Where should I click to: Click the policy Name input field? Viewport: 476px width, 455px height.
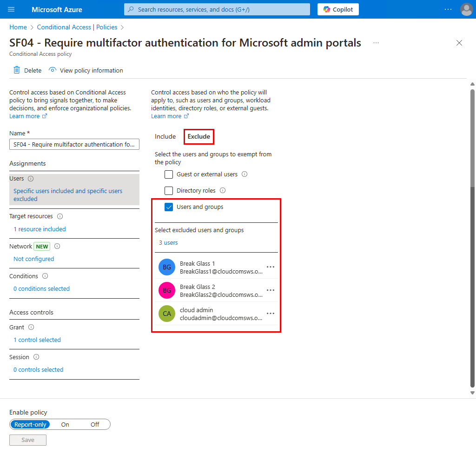click(74, 144)
